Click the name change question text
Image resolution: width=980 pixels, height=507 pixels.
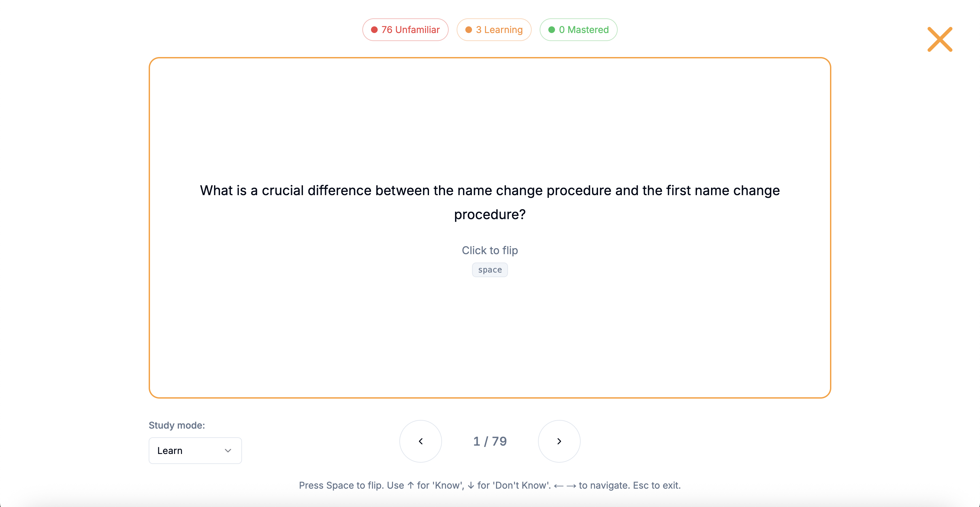[490, 202]
